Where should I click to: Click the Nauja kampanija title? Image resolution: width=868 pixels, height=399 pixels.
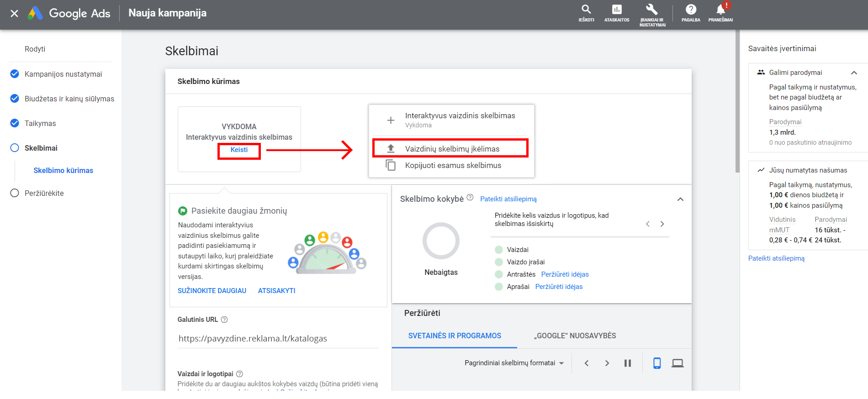tap(167, 13)
